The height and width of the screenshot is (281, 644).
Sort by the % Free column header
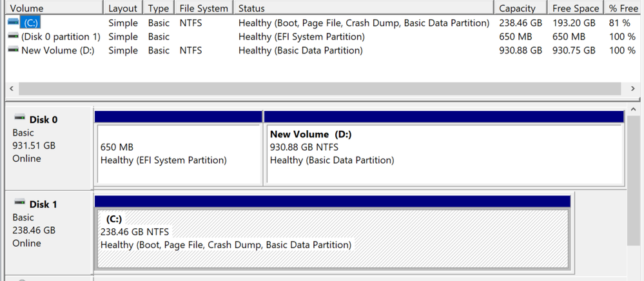(x=623, y=8)
